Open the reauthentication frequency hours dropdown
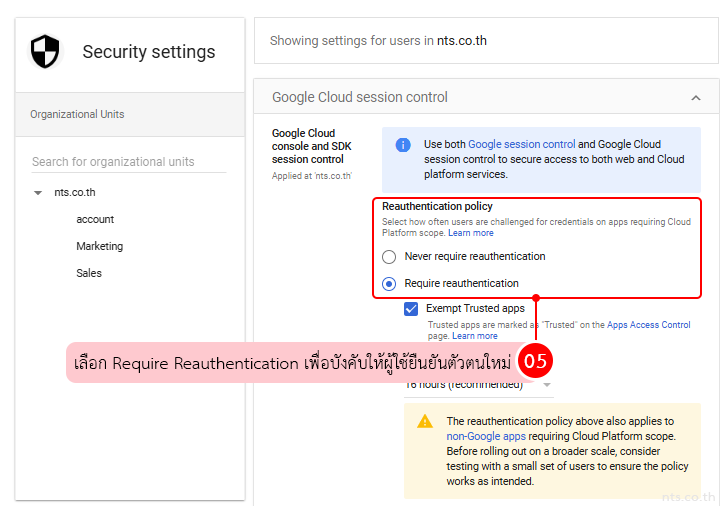Screen dimensions: 720x506 point(547,385)
